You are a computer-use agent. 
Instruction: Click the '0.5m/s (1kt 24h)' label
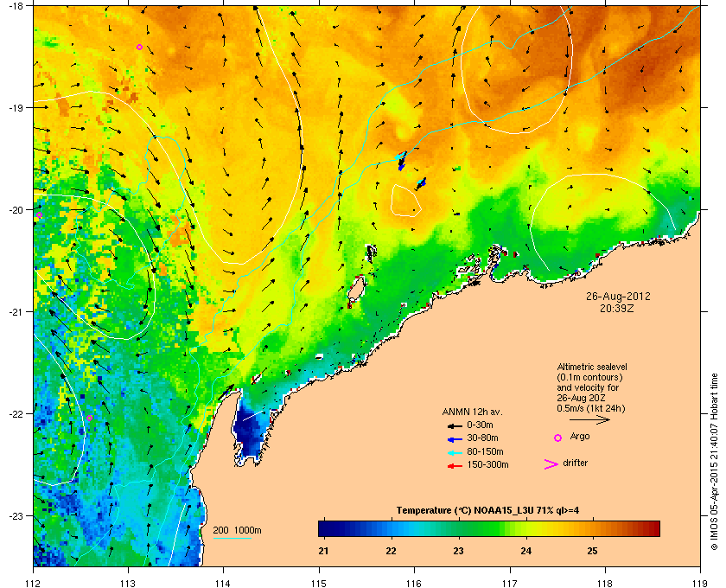tap(591, 408)
